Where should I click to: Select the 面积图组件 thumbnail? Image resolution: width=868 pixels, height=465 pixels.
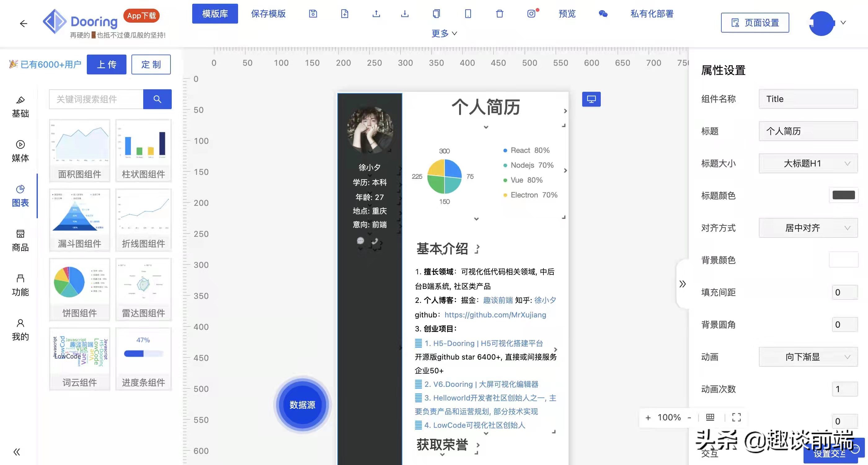(80, 151)
